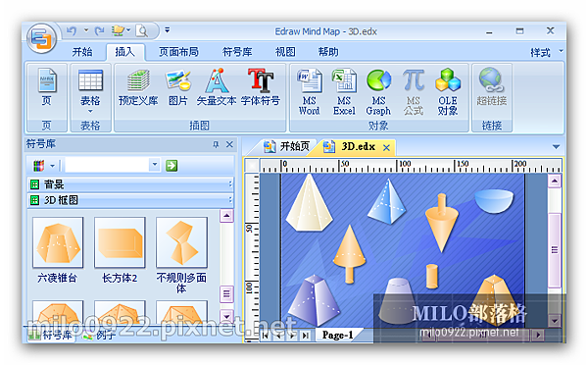Select the 长方体2 shape thumbnail
Screen dimensions: 588x365
point(120,242)
